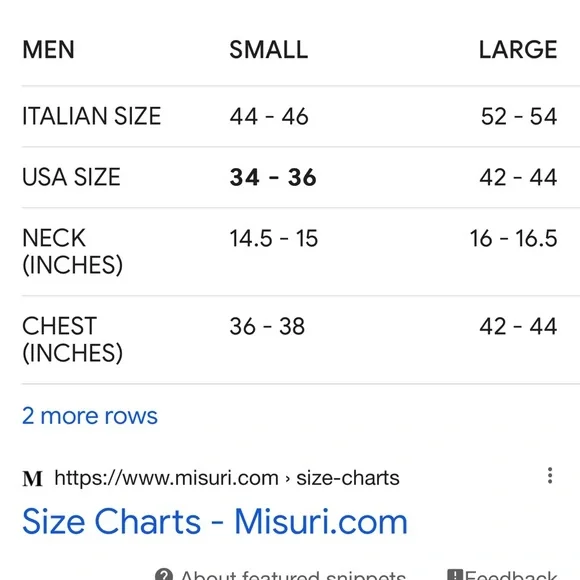This screenshot has width=580, height=580.
Task: Open the three-dot options menu for Misuri result
Action: 550,475
